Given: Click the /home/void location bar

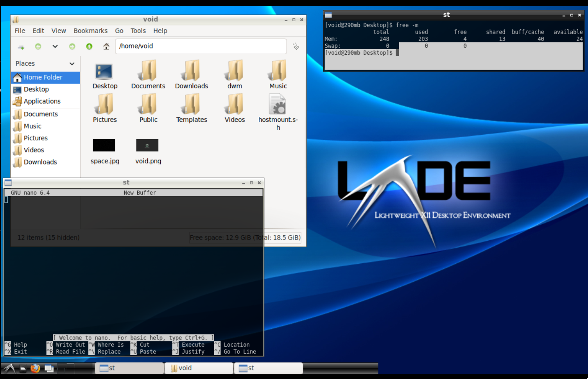Looking at the screenshot, I should point(201,46).
